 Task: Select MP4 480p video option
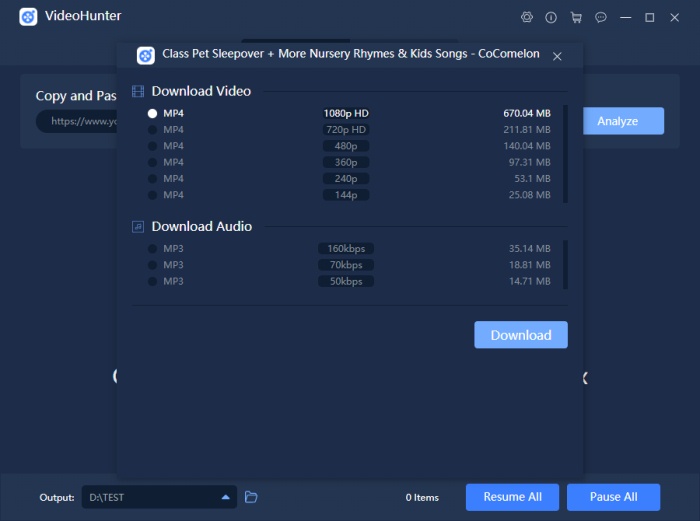click(153, 146)
